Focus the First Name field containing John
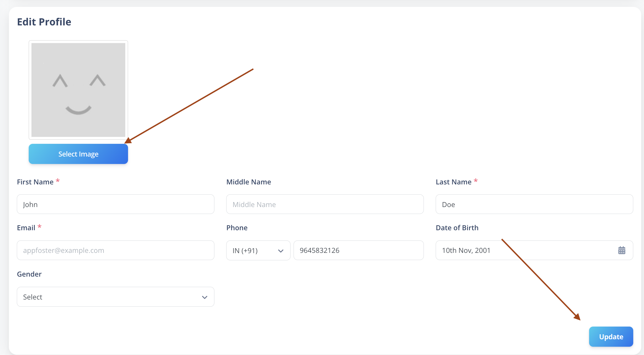Image resolution: width=644 pixels, height=355 pixels. 116,204
